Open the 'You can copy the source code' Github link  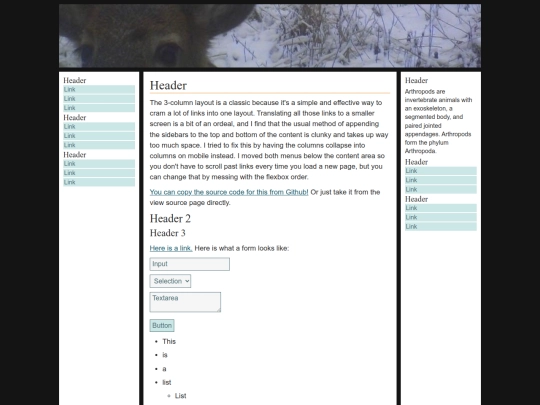coord(229,192)
